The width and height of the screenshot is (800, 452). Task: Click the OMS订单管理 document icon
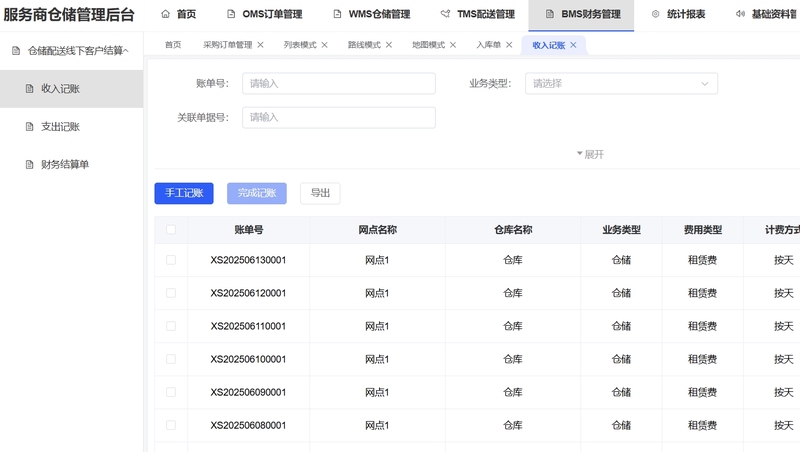[231, 14]
